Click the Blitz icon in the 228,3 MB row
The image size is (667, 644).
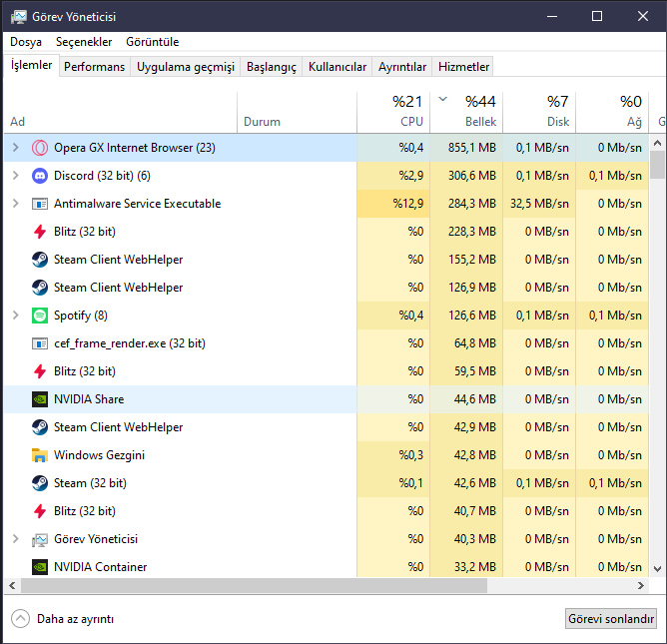click(x=40, y=232)
